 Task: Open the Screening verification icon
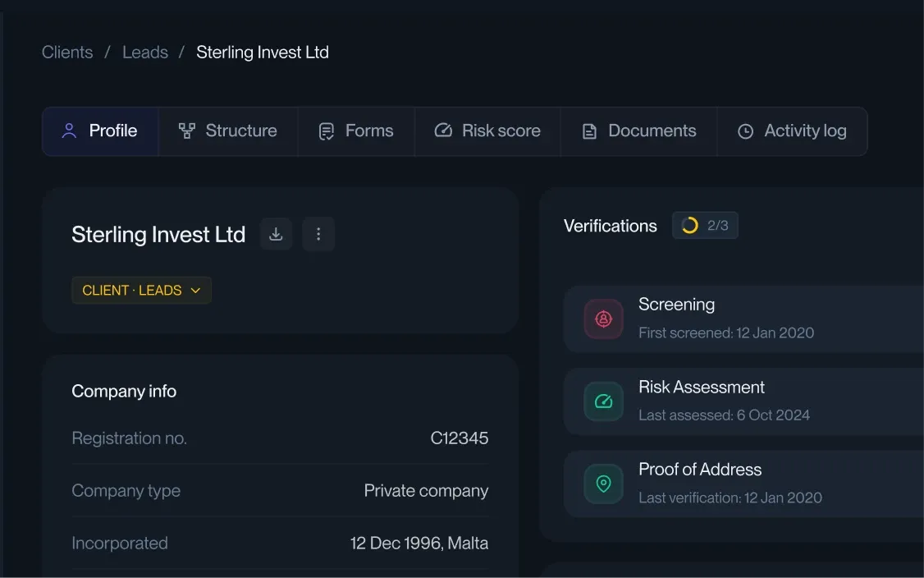(x=603, y=319)
